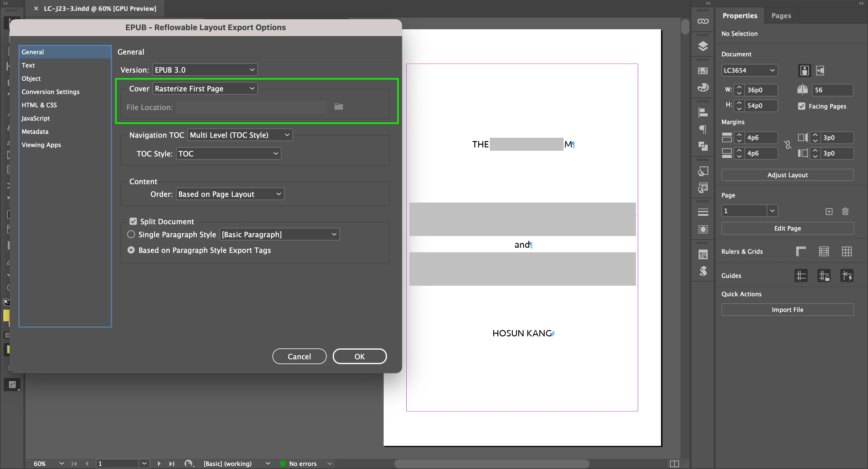Expand the Navigation TOC dropdown
This screenshot has height=469, width=868.
pyautogui.click(x=240, y=135)
